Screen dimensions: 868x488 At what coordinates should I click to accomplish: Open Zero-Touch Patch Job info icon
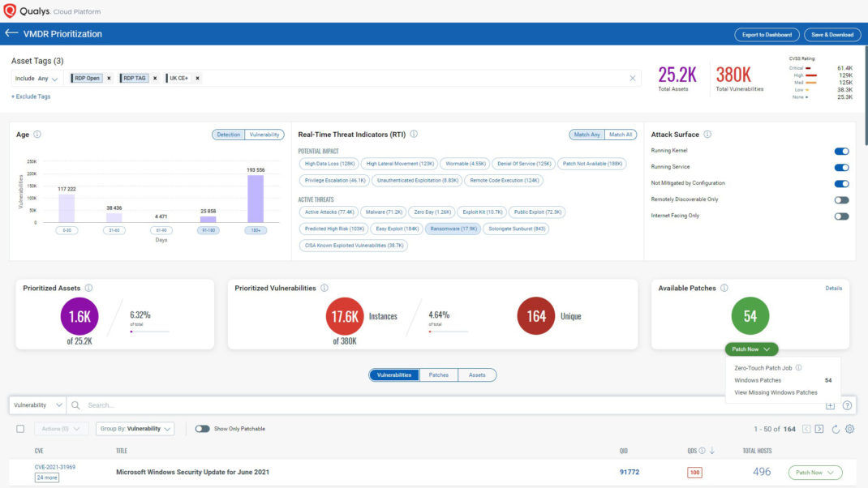[x=799, y=367]
